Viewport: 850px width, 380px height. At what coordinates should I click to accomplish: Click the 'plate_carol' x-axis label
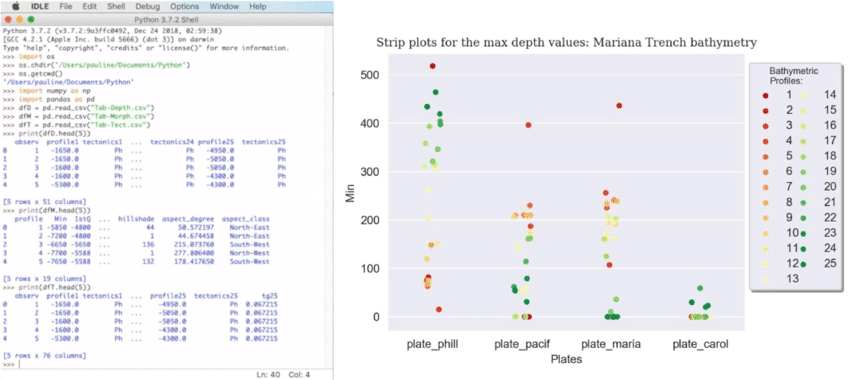click(x=700, y=345)
